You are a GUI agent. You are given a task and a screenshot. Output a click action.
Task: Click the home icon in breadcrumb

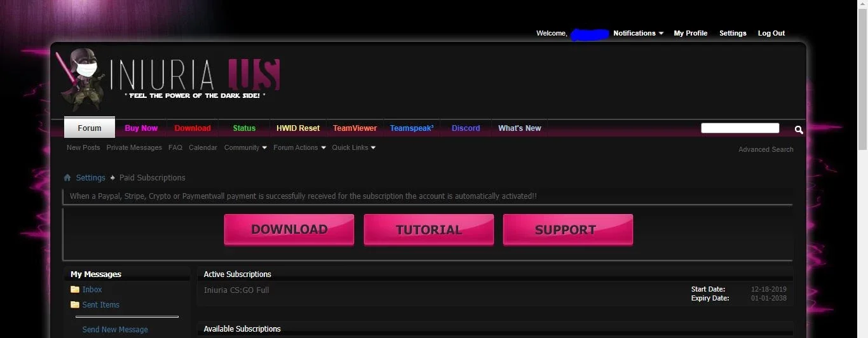(67, 178)
